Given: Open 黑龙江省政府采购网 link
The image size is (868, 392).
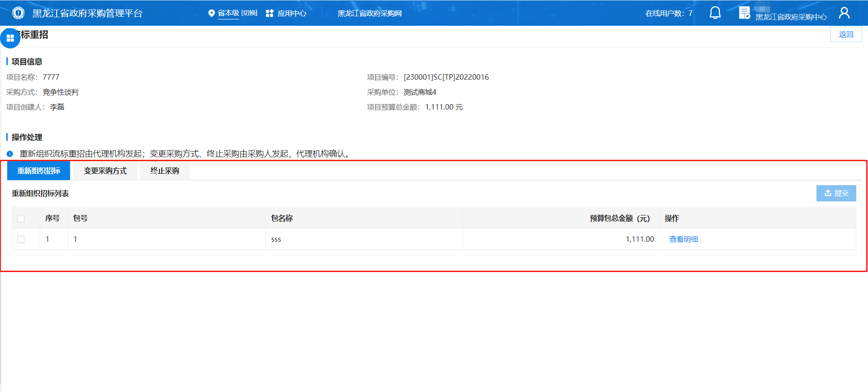Looking at the screenshot, I should click(369, 13).
